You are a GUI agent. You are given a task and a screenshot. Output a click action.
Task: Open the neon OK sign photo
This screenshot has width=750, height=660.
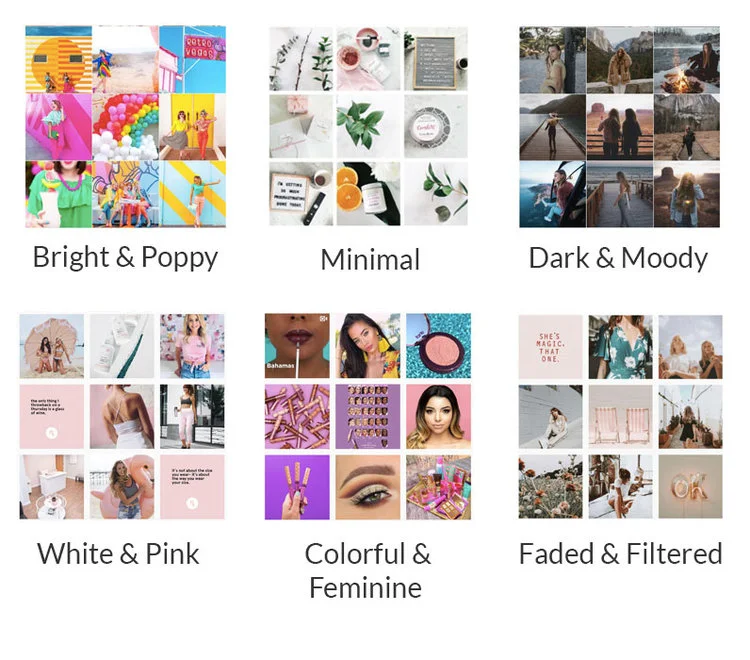pyautogui.click(x=691, y=486)
